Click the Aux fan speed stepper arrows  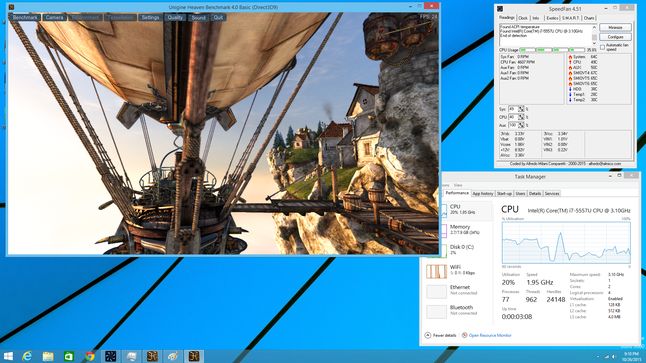tap(521, 125)
